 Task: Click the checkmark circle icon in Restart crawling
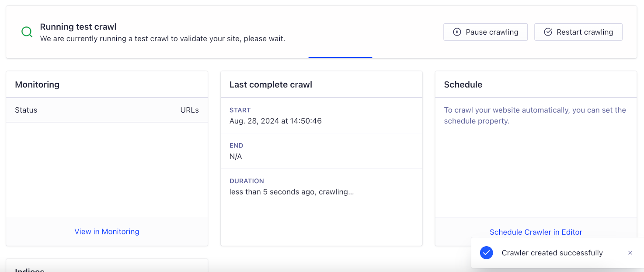point(548,32)
